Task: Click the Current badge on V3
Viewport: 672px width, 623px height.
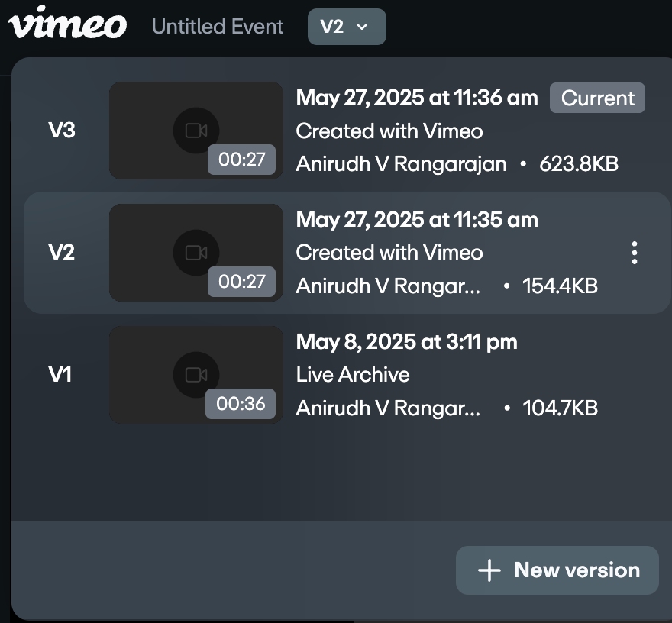Action: (597, 98)
